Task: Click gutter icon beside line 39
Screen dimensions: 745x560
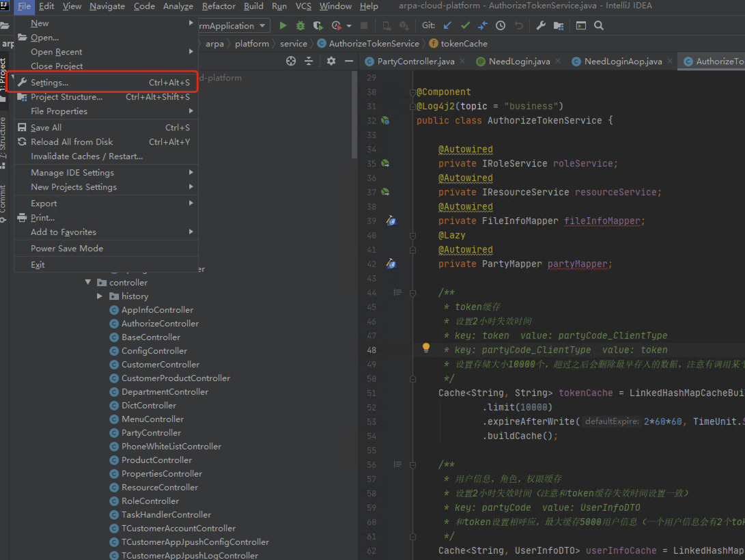Action: click(391, 221)
